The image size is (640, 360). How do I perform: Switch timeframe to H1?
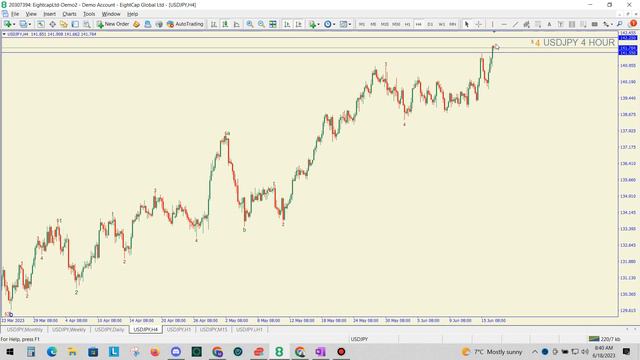[x=407, y=24]
